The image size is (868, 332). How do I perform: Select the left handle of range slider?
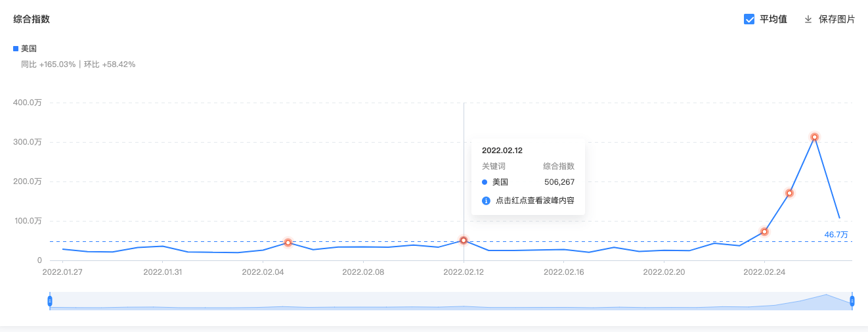pos(50,301)
